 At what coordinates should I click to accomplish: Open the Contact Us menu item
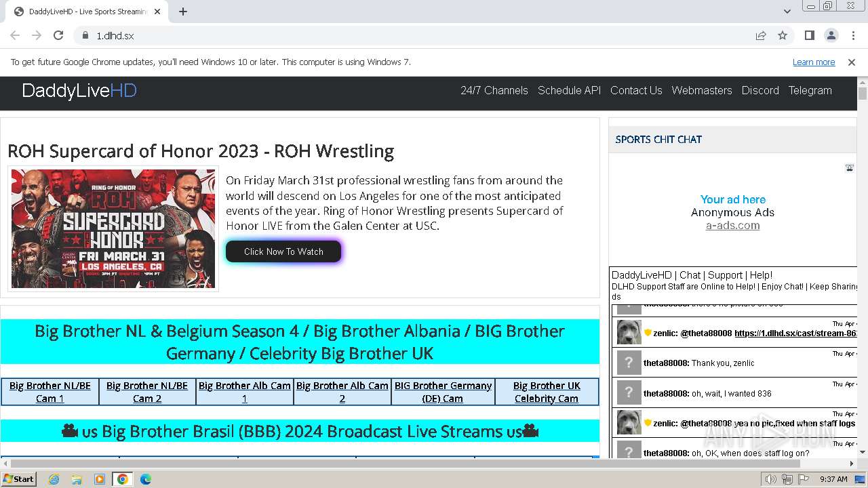(636, 90)
